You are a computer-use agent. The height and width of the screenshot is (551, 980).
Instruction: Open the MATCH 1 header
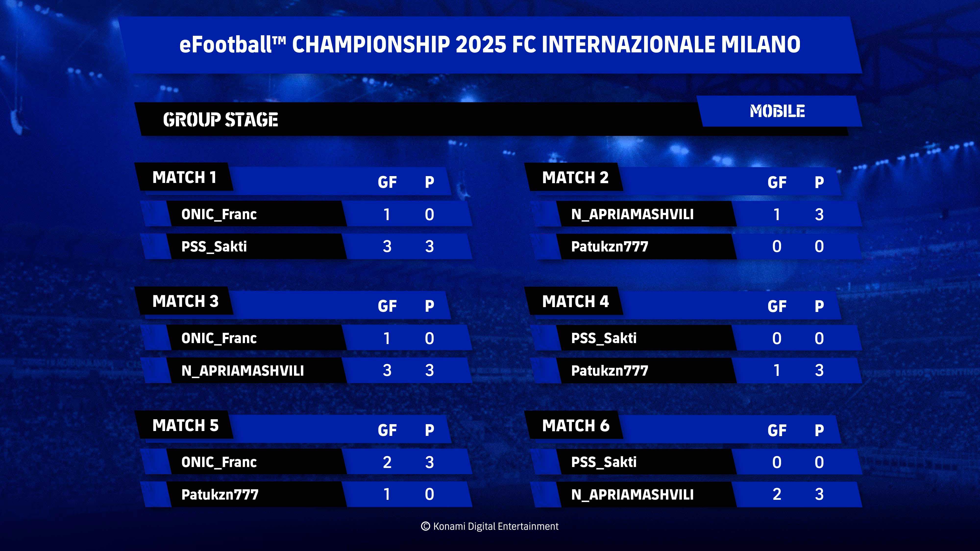[184, 177]
